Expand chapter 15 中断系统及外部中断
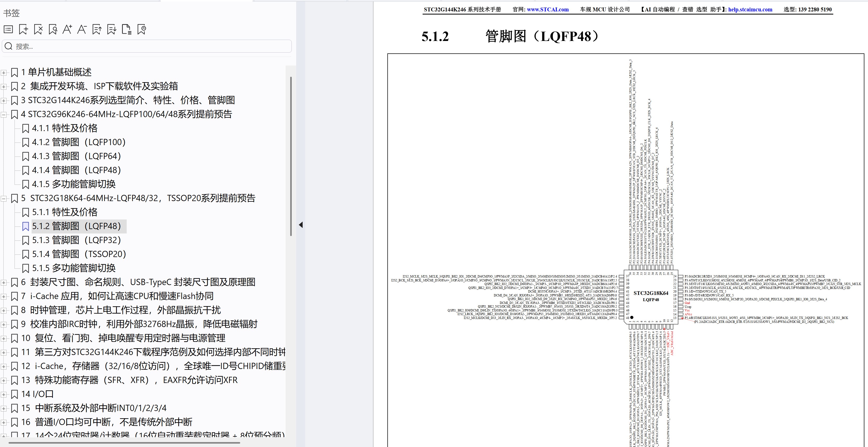868x447 pixels. [x=3, y=409]
